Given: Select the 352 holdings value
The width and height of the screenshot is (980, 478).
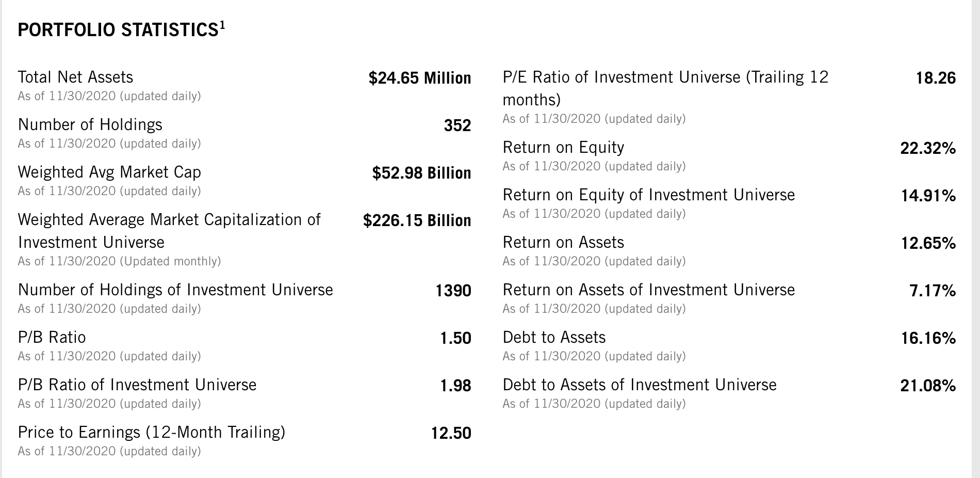Looking at the screenshot, I should click(457, 126).
